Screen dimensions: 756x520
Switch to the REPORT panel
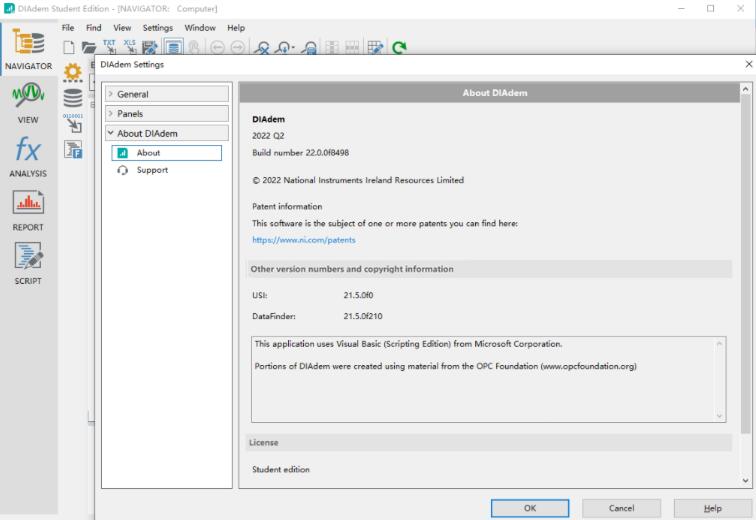pos(28,211)
